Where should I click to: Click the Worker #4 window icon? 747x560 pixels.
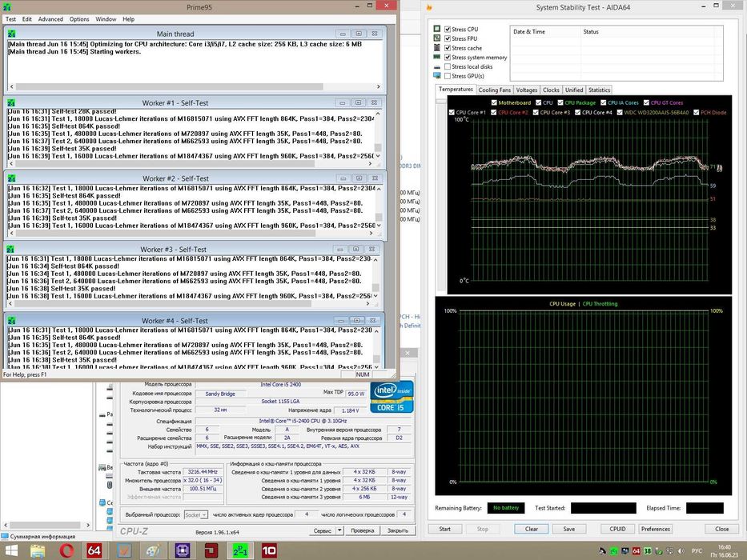pos(11,321)
